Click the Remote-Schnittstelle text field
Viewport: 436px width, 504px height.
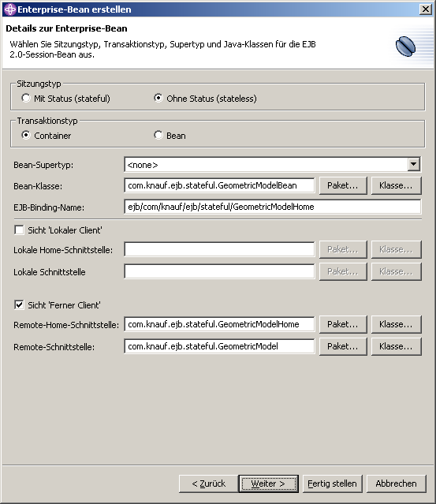coord(219,346)
